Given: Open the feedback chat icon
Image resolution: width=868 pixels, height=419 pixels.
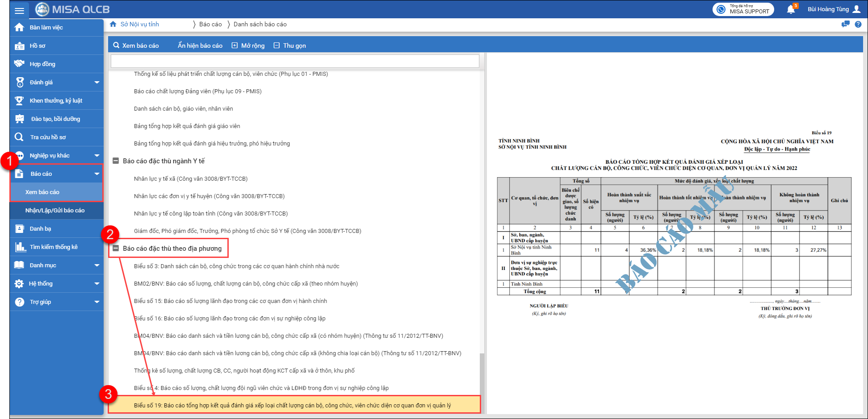Looking at the screenshot, I should [x=845, y=25].
